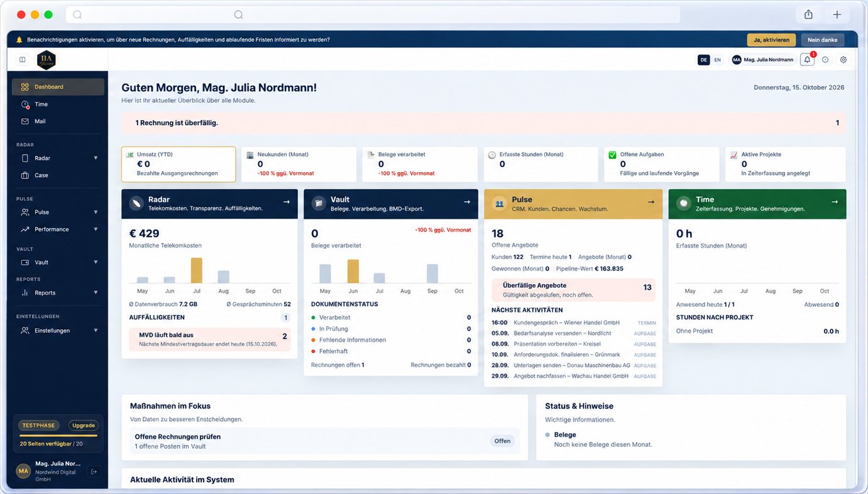Click the yellow pages-available progress bar
Viewport: 868px width, 494px height.
58,436
